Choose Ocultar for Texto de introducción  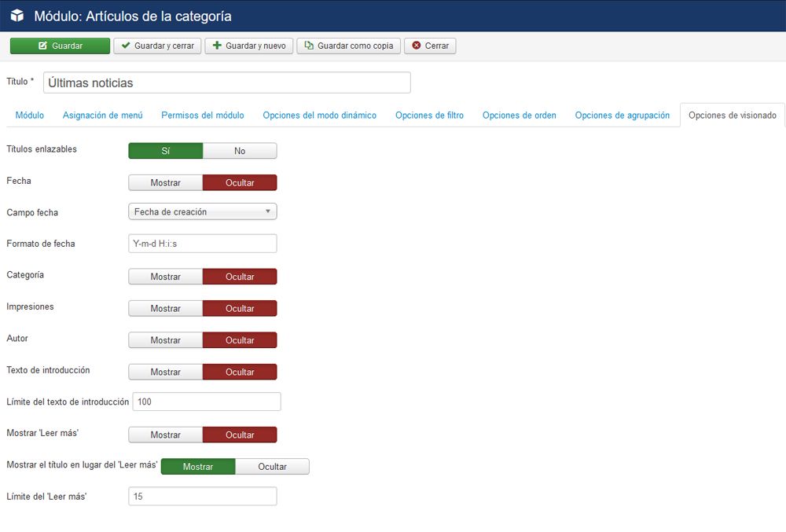point(240,372)
